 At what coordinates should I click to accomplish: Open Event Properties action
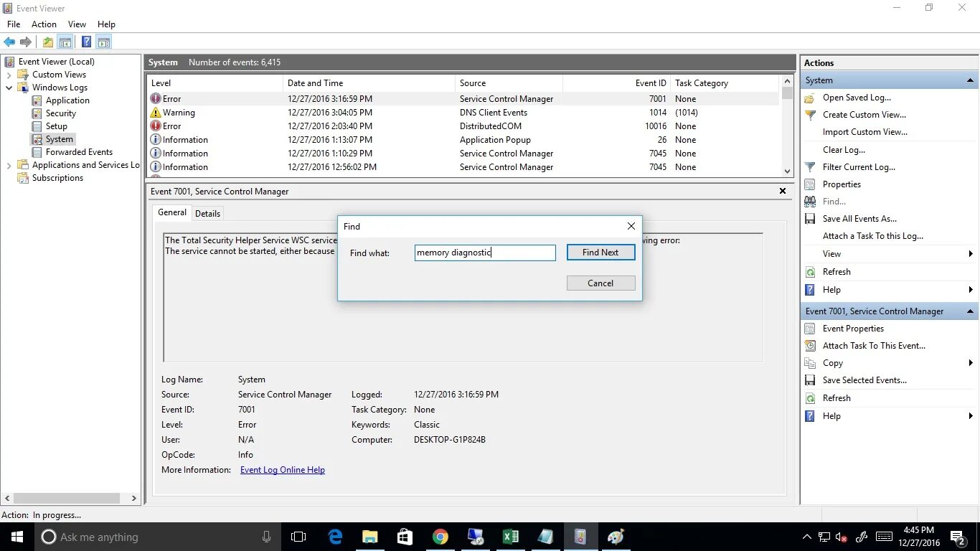853,329
